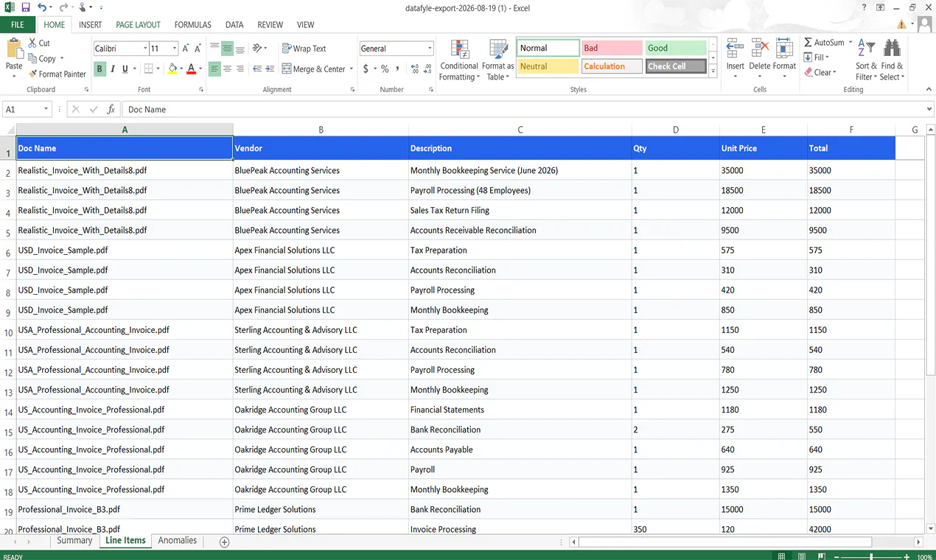Image resolution: width=936 pixels, height=560 pixels.
Task: Expand the Format as Table gallery
Action: 498,60
